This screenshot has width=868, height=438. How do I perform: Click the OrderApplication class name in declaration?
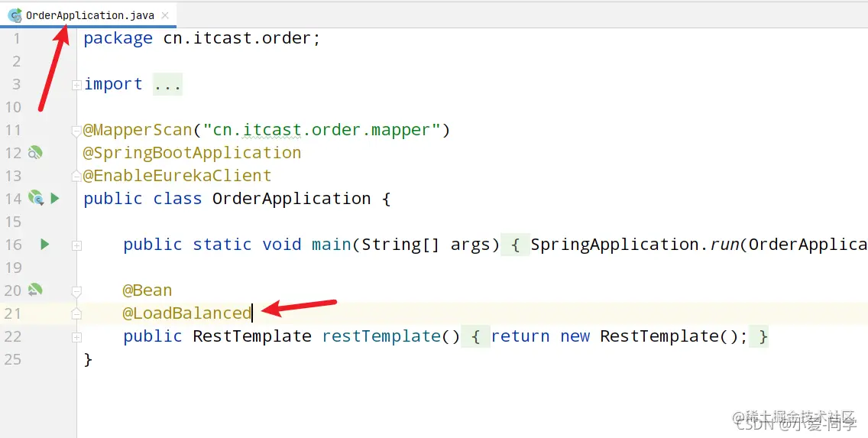tap(292, 199)
